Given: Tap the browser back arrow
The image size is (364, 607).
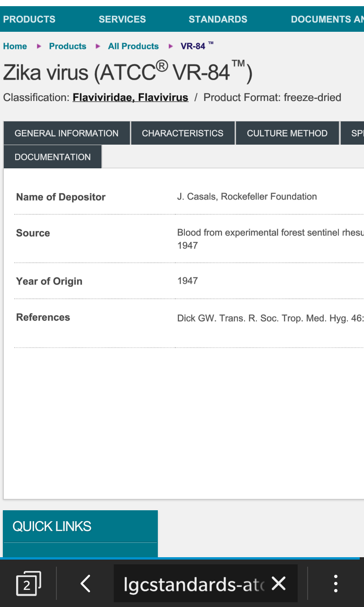Looking at the screenshot, I should 85,583.
